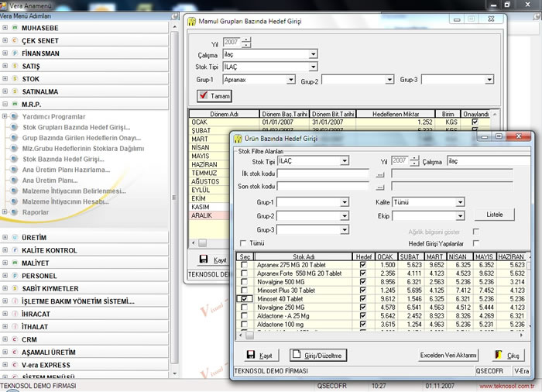Click the SABİT KIYMETLER module icon
Viewport: 542px width, 392px height.
click(x=15, y=288)
